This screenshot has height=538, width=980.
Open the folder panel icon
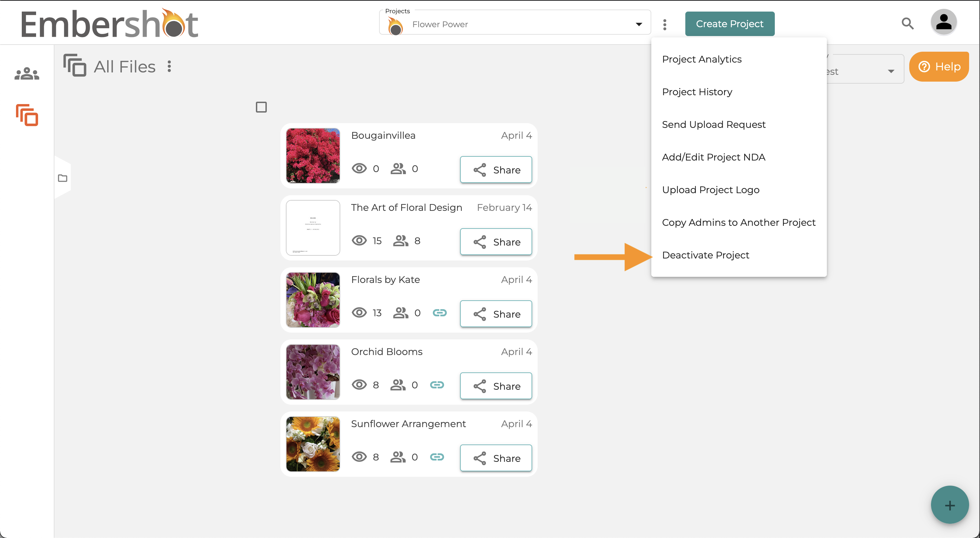(63, 178)
